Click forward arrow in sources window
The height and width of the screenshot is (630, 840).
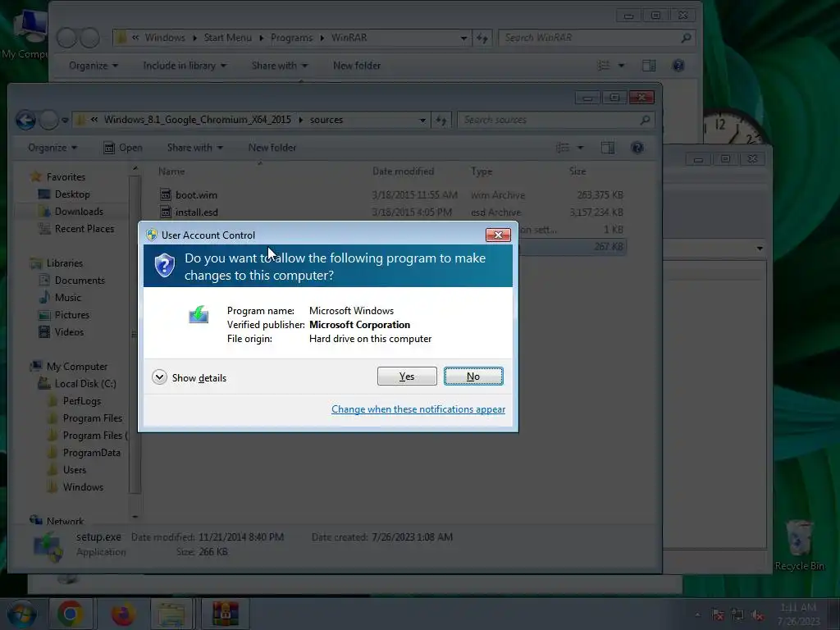coord(48,120)
